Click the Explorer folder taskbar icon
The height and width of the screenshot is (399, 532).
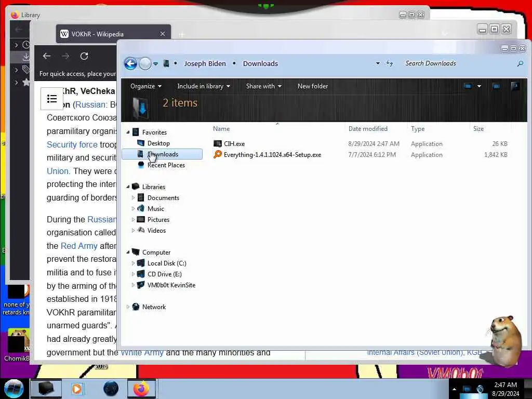pyautogui.click(x=46, y=389)
